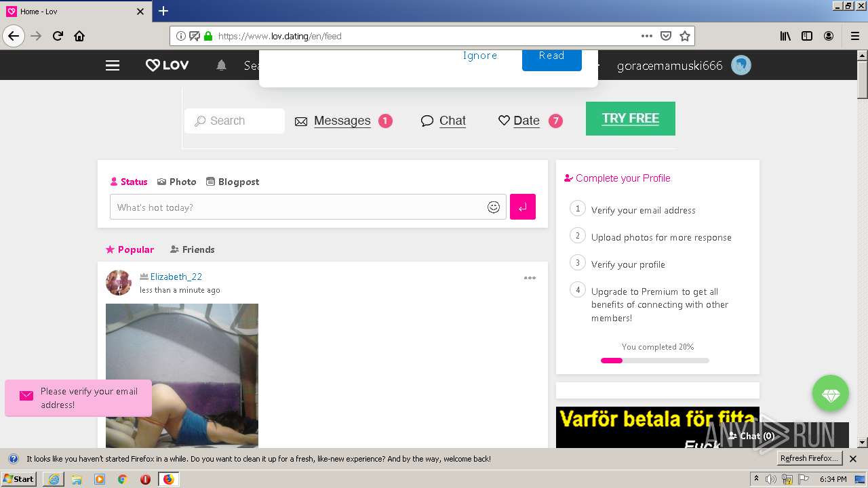Click Upload photos for more response
868x488 pixels.
pos(661,237)
